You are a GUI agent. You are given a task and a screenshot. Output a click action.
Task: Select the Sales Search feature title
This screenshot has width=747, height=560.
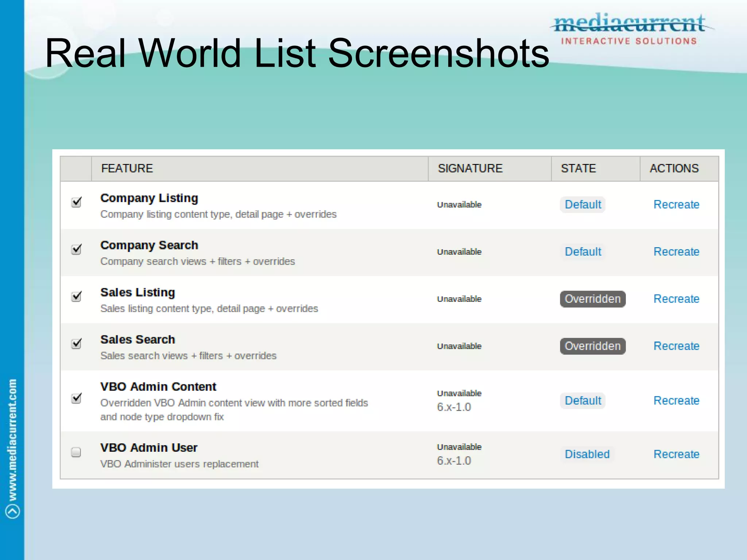tap(138, 339)
